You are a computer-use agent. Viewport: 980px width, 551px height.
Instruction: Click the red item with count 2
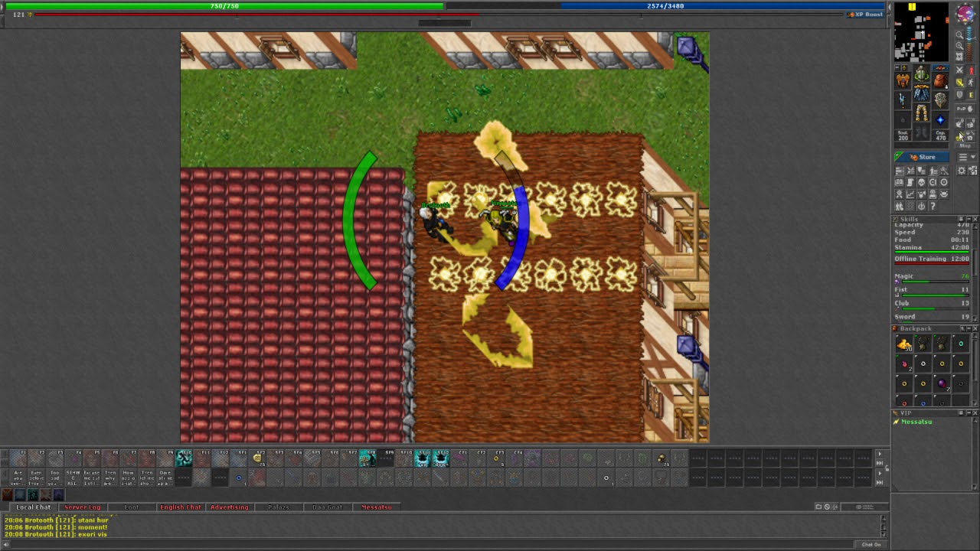click(x=904, y=364)
